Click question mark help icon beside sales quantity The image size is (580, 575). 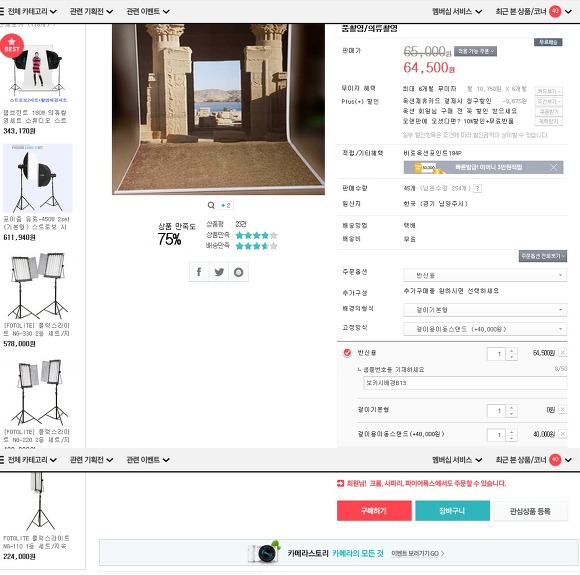tap(478, 188)
